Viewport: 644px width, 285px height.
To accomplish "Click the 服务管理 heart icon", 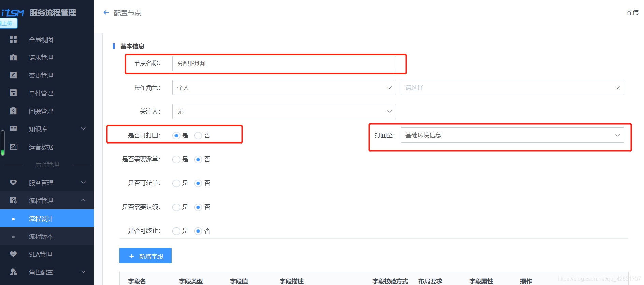I will (13, 182).
